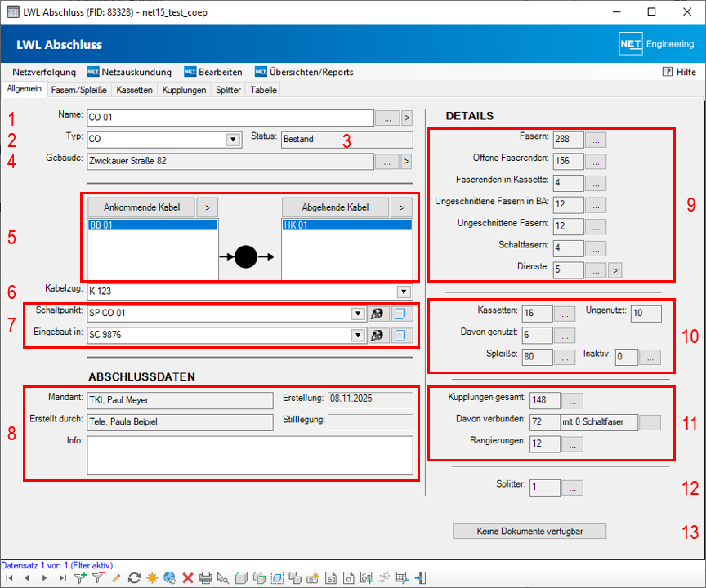
Task: Click the pencil edit icon in bottom toolbar
Action: click(116, 578)
